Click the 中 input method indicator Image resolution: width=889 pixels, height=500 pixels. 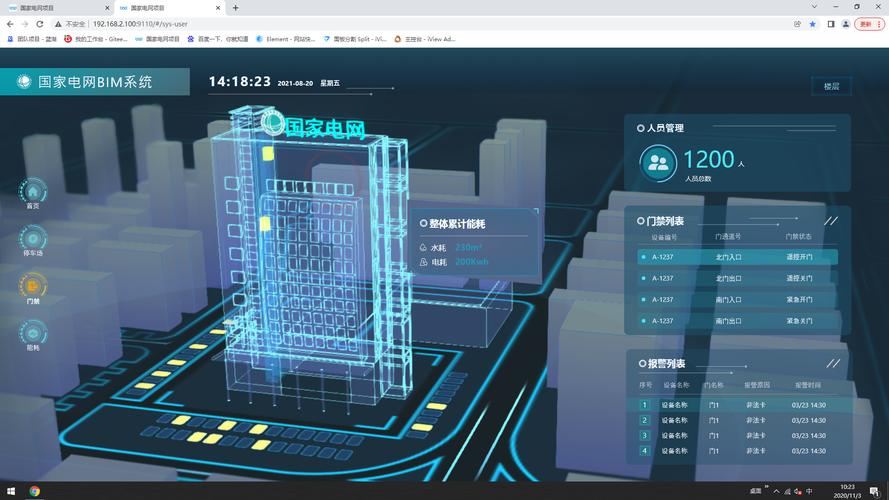pos(809,491)
